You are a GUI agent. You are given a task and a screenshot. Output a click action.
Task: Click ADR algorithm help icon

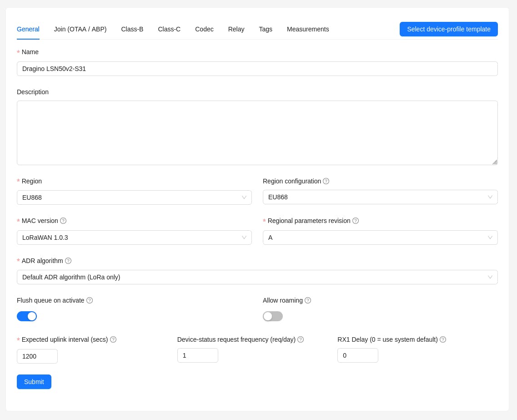68,261
